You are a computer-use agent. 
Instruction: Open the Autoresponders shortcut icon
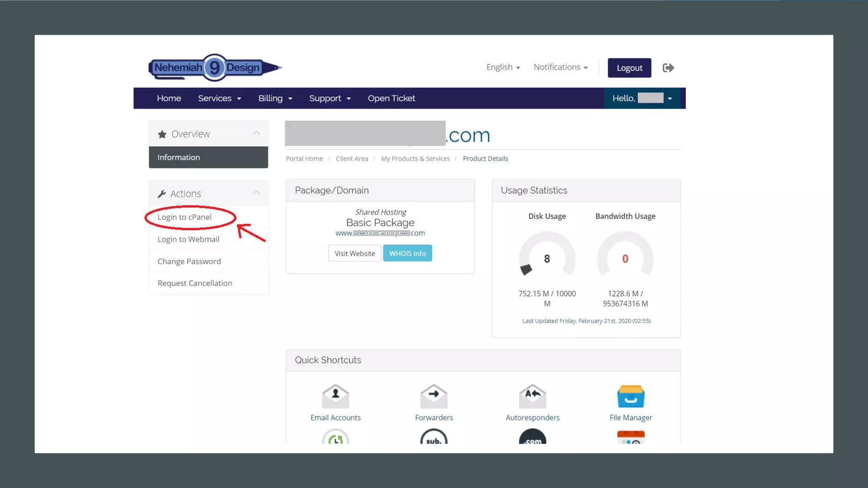coord(532,396)
